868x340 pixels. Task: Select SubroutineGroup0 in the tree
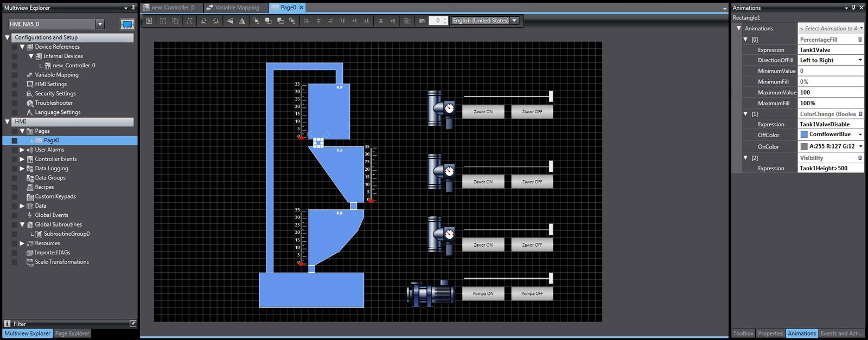[67, 234]
